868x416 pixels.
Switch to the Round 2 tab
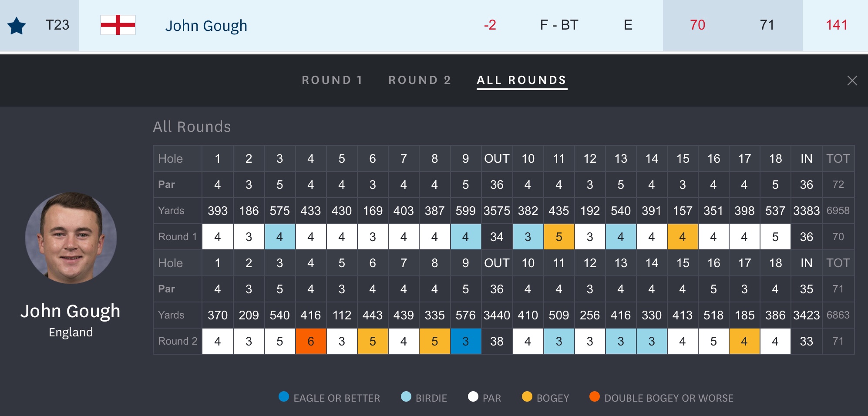click(420, 80)
